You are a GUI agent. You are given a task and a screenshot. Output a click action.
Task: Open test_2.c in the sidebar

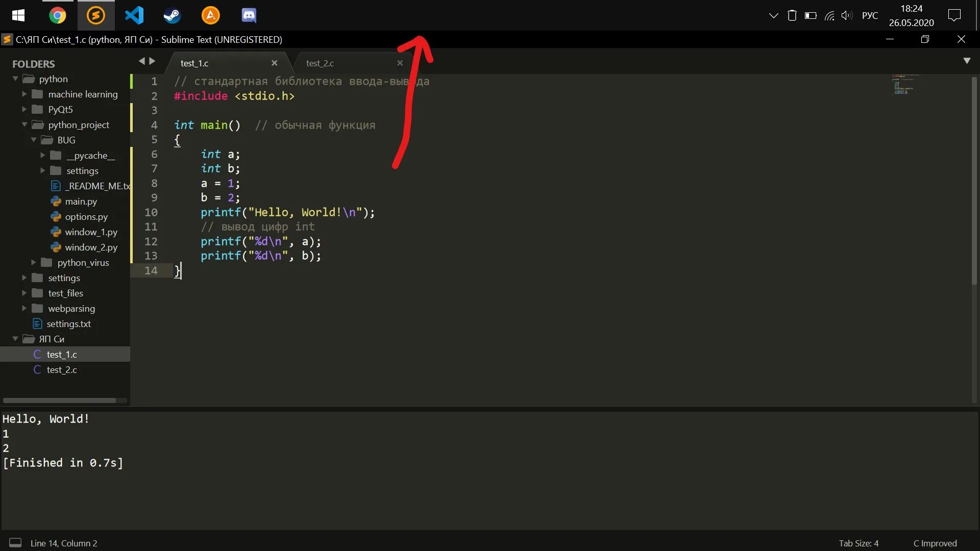(62, 370)
